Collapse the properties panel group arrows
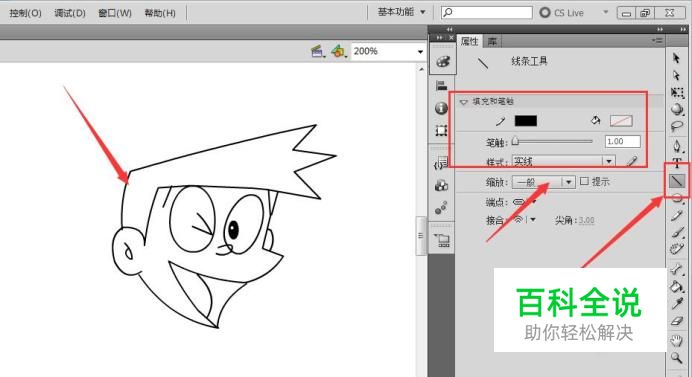This screenshot has height=377, width=692. (x=660, y=29)
